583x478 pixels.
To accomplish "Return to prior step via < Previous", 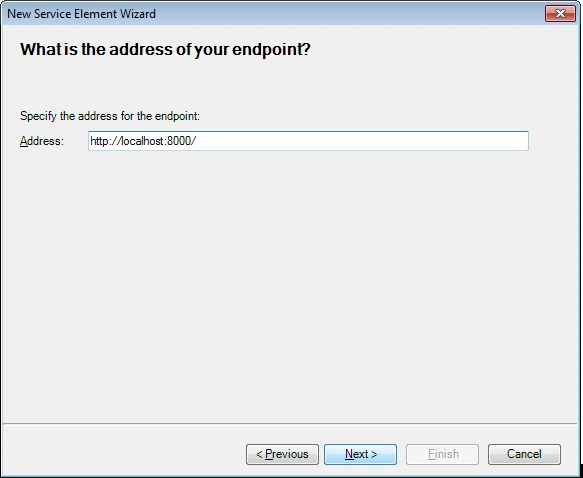I will click(x=282, y=454).
